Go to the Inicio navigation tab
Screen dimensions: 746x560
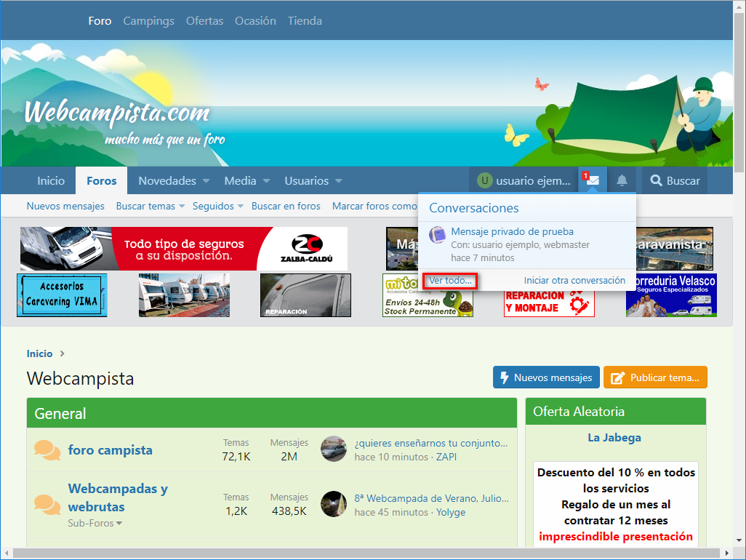pyautogui.click(x=51, y=181)
